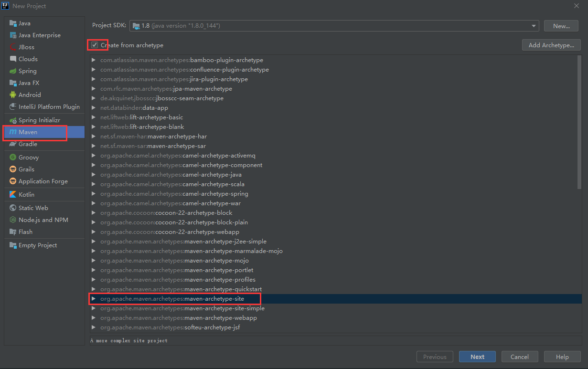The image size is (588, 369).
Task: Expand the maven-archetype-webapp entry
Action: point(94,318)
